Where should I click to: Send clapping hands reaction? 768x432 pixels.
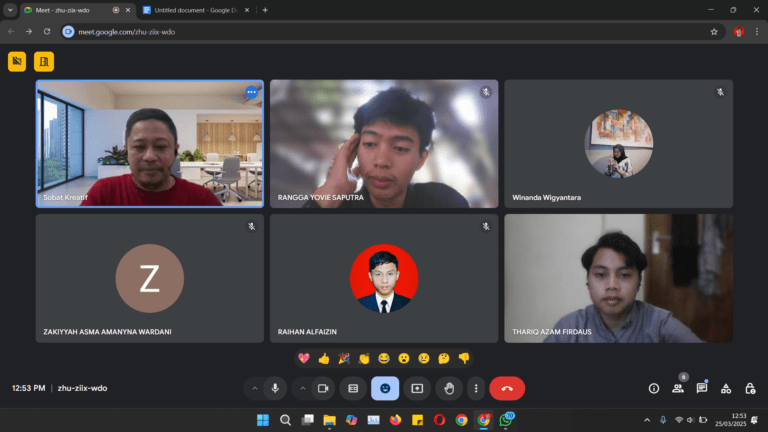(364, 359)
